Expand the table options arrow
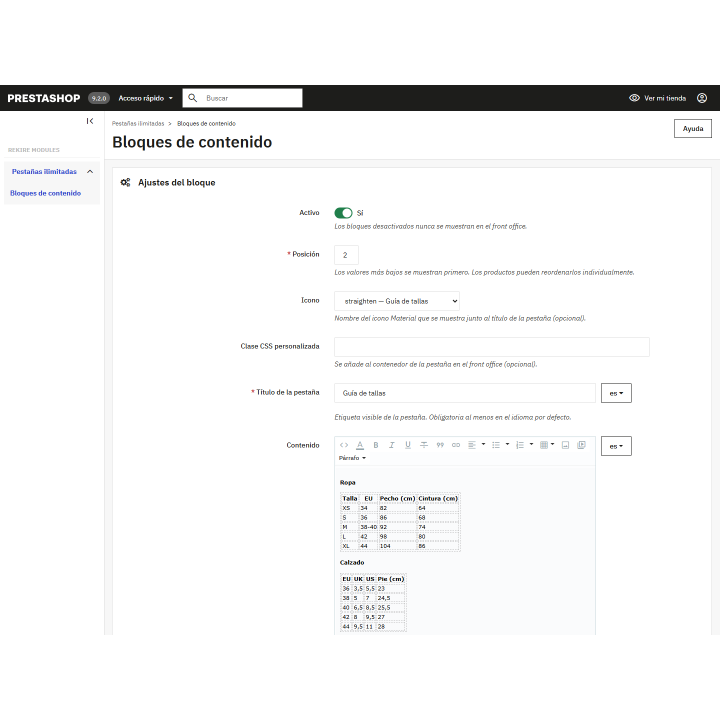Viewport: 720px width, 720px height. coord(552,444)
